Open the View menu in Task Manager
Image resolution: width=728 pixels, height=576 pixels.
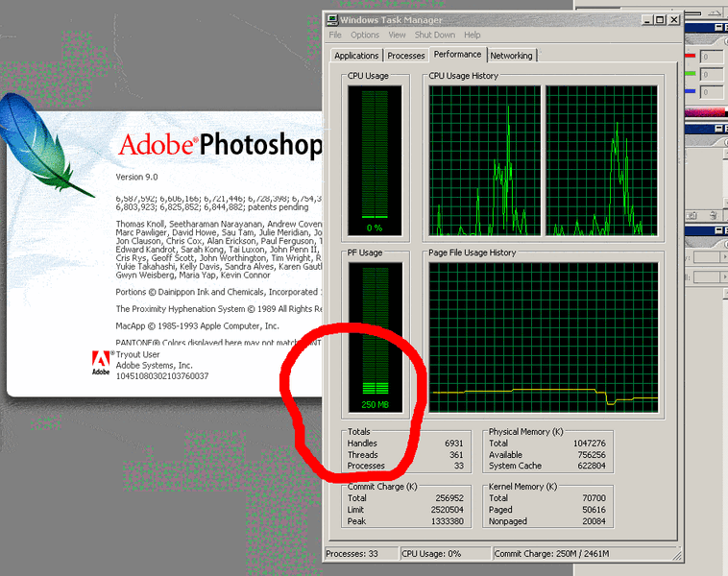click(397, 35)
